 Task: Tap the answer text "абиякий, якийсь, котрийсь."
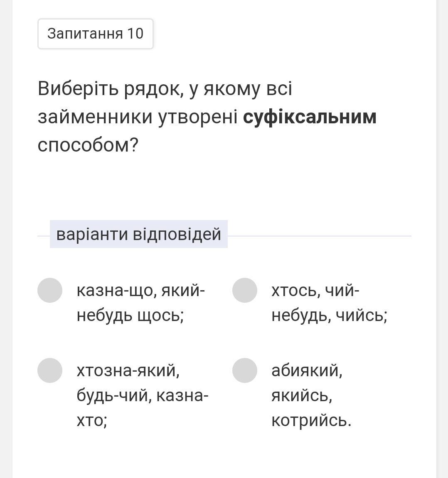pos(311,395)
